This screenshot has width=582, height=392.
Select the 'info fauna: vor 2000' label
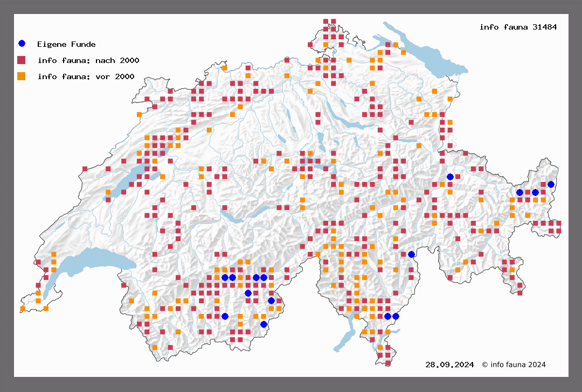coord(86,76)
